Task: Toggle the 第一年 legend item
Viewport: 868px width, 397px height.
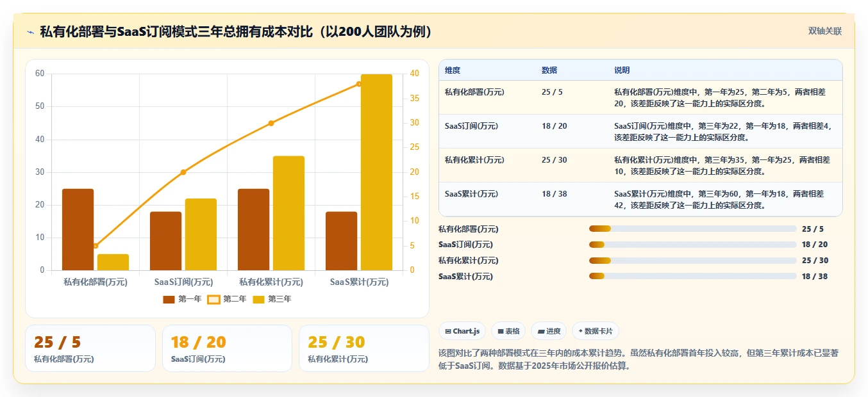Action: point(182,299)
